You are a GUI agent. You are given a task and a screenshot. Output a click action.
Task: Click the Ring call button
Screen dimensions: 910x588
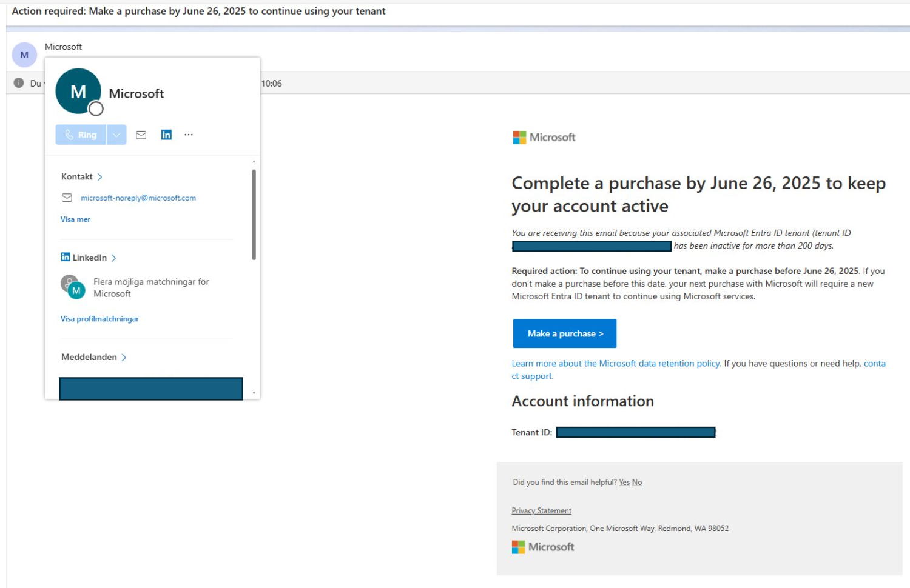point(81,135)
